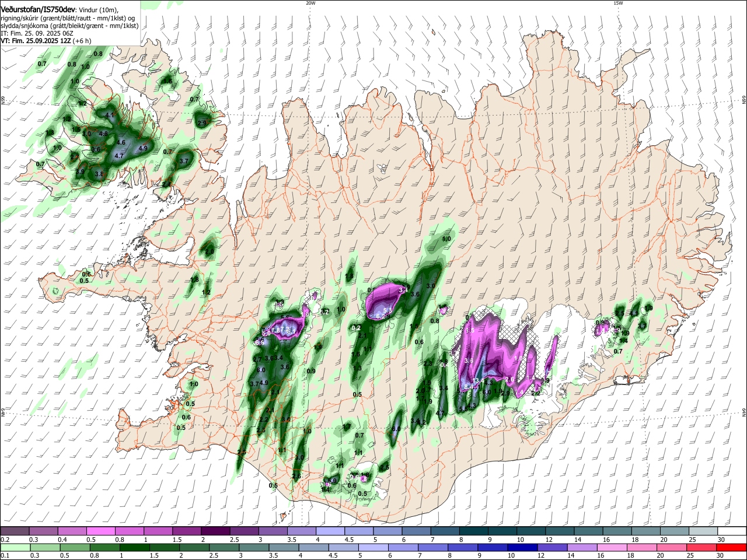Click the 0.2 swatch starting the upper legend
The height and width of the screenshot is (560, 747).
pos(15,531)
